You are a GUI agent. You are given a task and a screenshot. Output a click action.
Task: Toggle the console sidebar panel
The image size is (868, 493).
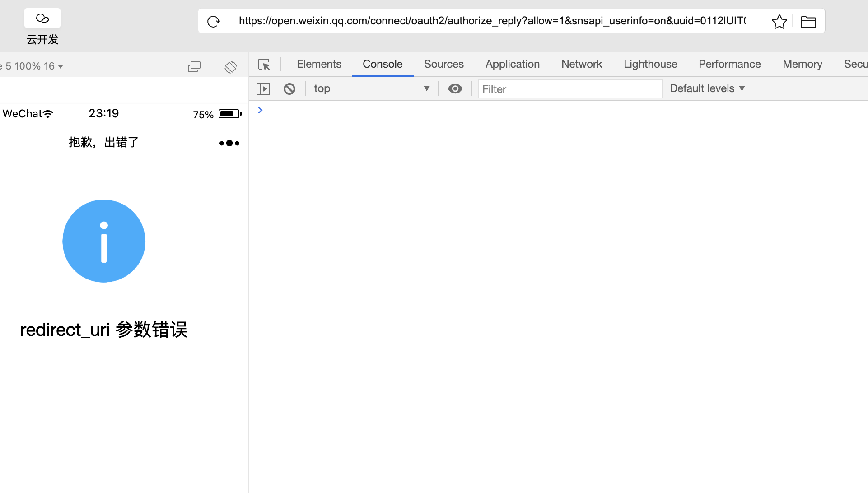click(x=263, y=89)
